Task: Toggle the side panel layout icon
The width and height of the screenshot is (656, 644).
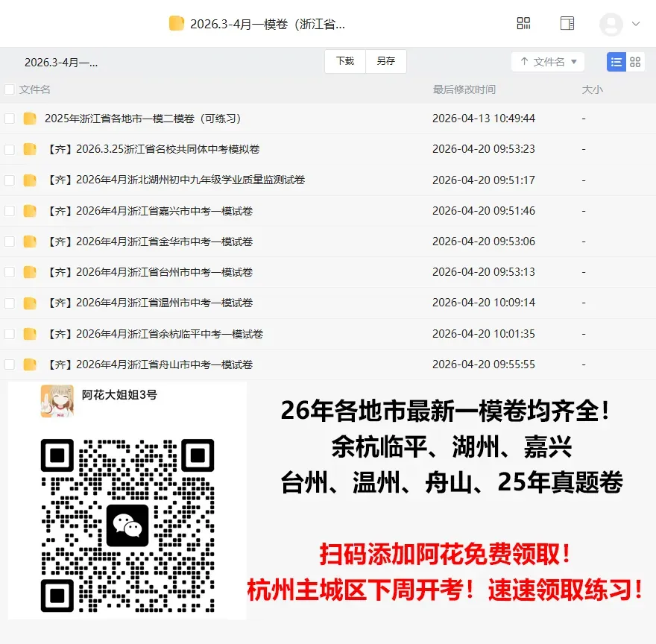Action: pyautogui.click(x=567, y=23)
